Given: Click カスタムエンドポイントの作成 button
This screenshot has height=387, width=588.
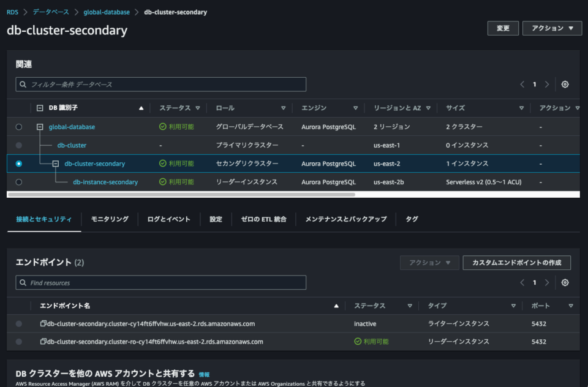Looking at the screenshot, I should 516,262.
